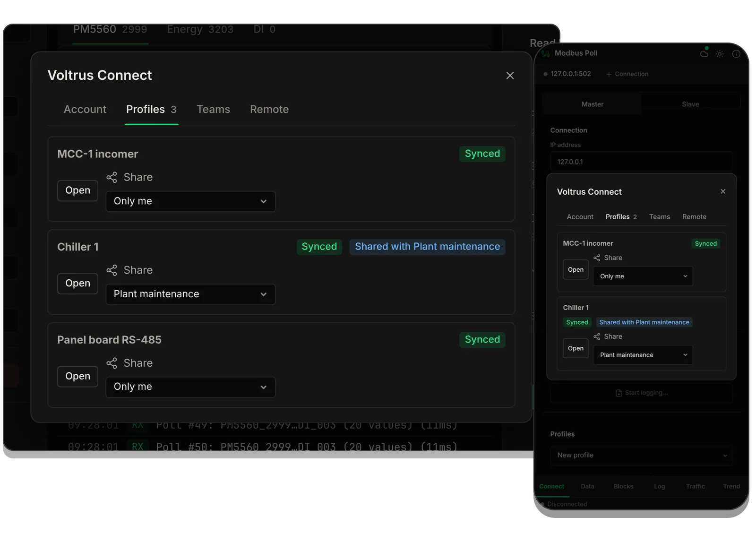Click the Shared with Plant maintenance badge, large dialog
Viewport: 756px width, 534px height.
pos(427,247)
